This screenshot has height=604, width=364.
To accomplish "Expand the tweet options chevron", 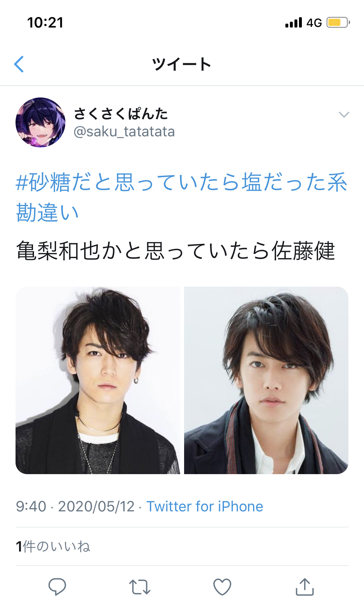I will click(344, 114).
